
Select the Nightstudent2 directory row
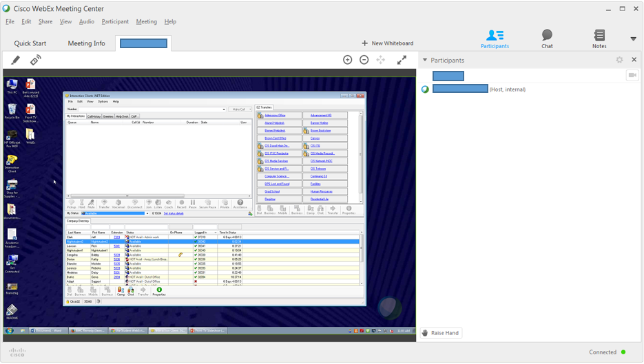tap(212, 242)
